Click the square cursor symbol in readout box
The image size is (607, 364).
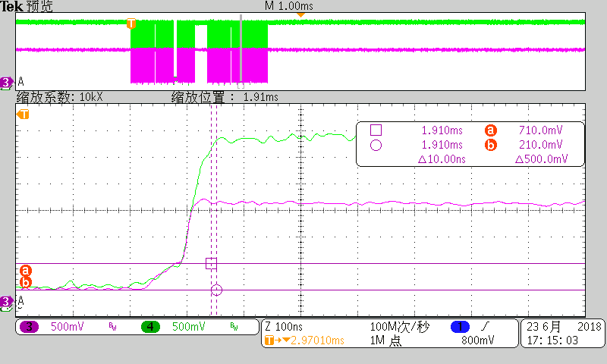[x=376, y=130]
